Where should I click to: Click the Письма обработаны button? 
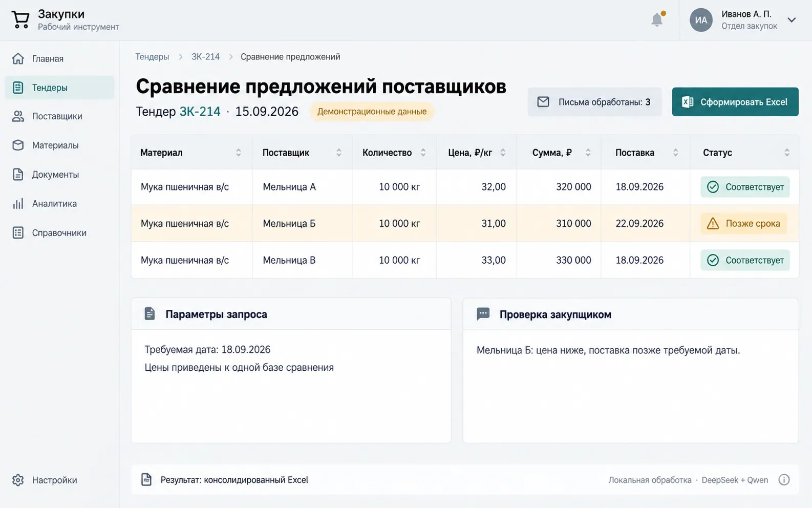tap(594, 102)
